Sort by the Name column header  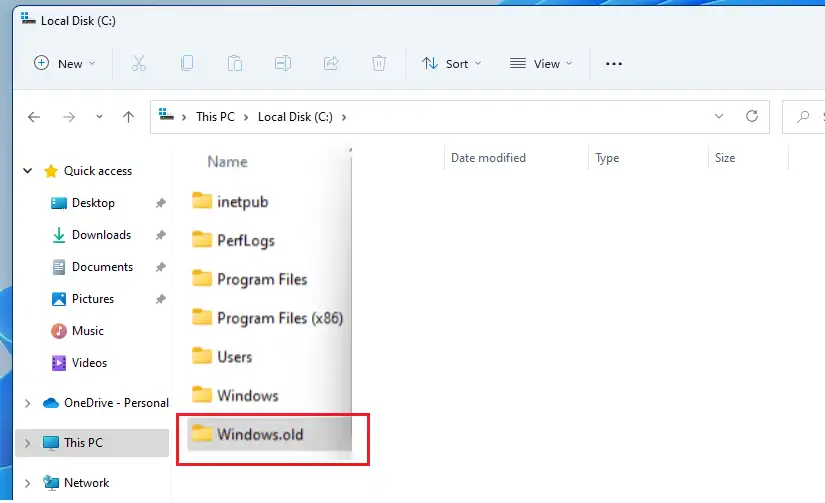tap(227, 162)
